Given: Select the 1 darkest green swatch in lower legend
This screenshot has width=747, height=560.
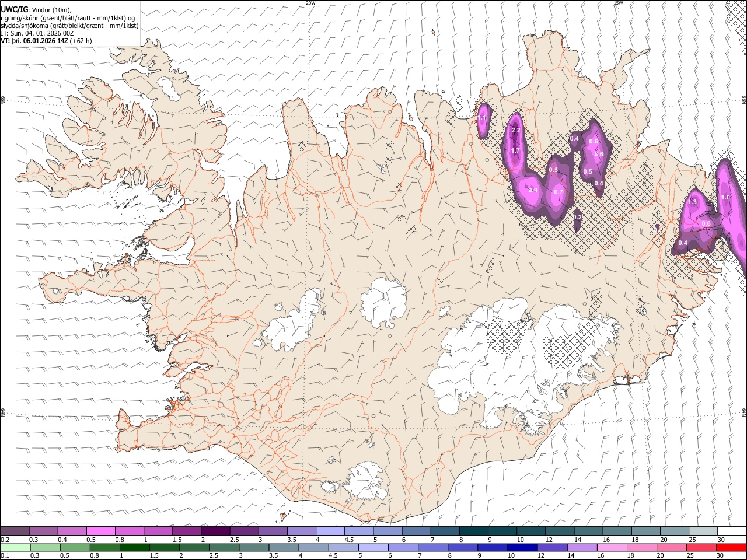Looking at the screenshot, I should coord(134,547).
